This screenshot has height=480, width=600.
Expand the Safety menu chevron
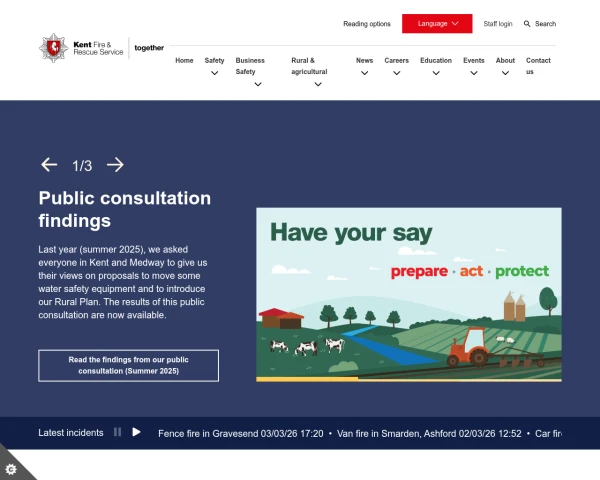coord(214,73)
